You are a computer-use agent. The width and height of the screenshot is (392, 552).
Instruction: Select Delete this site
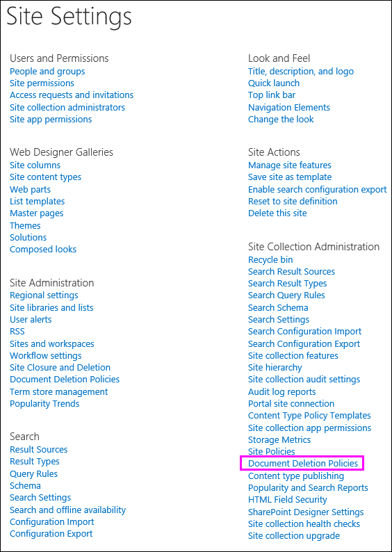(277, 213)
